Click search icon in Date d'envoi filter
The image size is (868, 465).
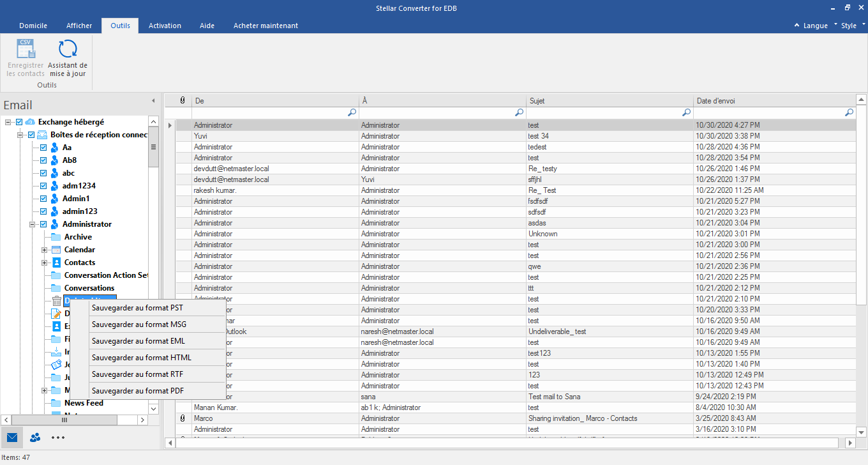pos(849,112)
